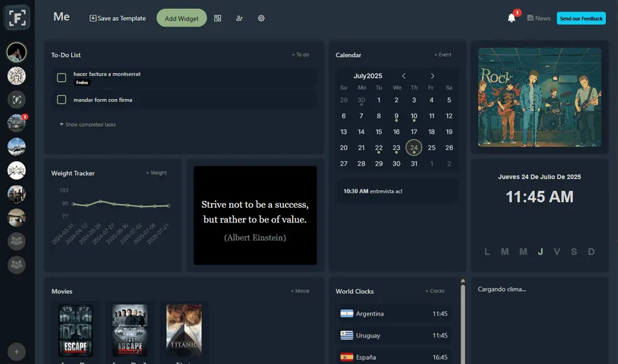Screen dimensions: 618x364
Task: Click the 11:45 AM clock display
Action: click(539, 196)
